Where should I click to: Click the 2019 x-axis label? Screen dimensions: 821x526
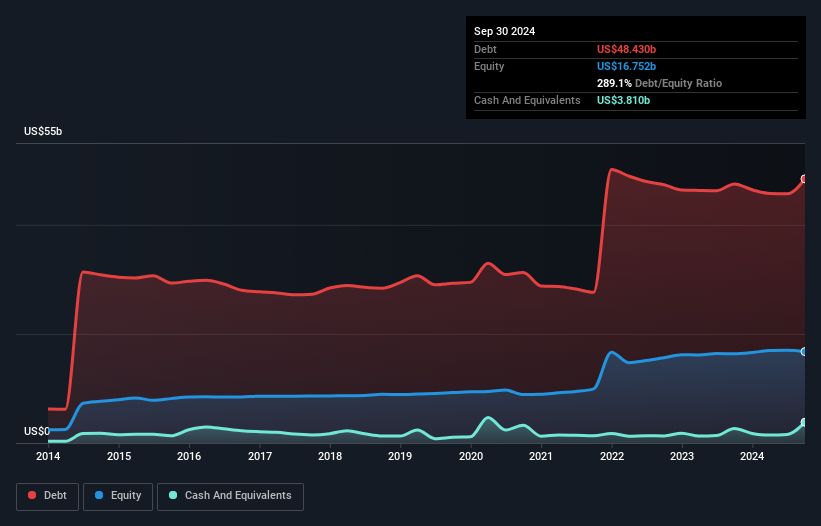tap(400, 456)
